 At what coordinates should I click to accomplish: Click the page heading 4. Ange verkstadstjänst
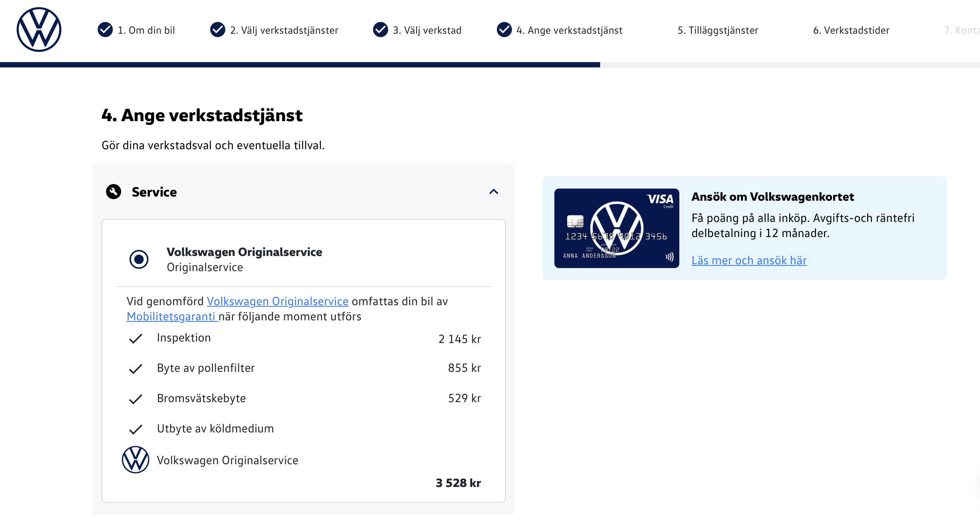tap(202, 115)
